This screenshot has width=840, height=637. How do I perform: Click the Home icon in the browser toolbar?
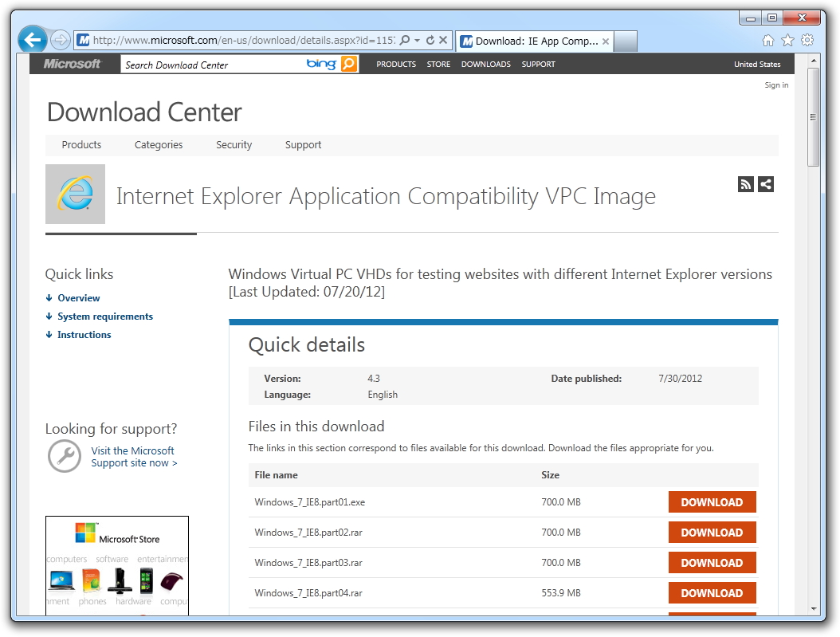point(767,40)
